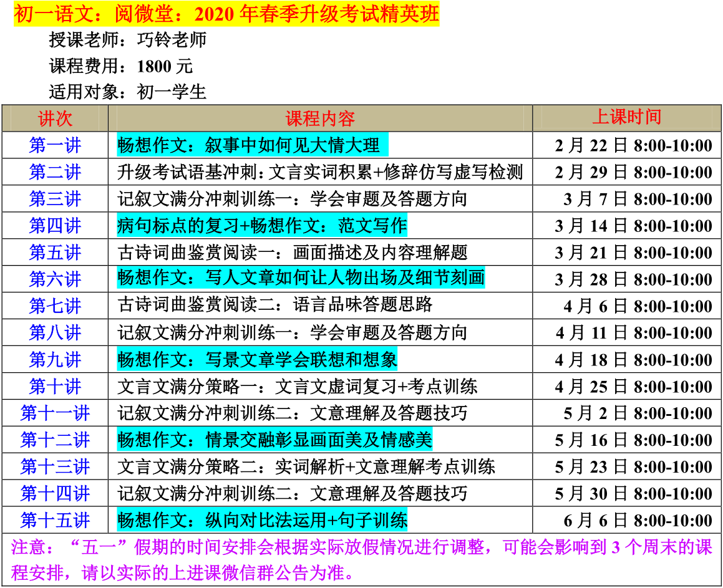Click the '上课时间' column header
This screenshot has height=588, width=723.
click(626, 117)
